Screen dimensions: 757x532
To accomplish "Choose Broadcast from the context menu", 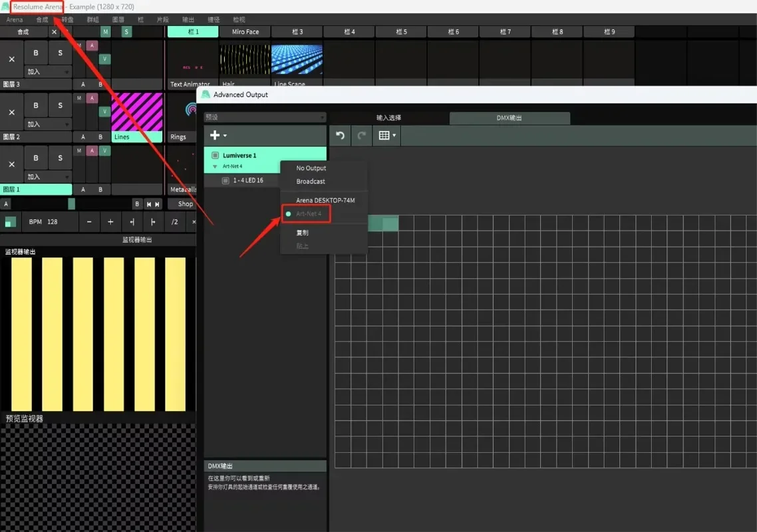I will [311, 182].
